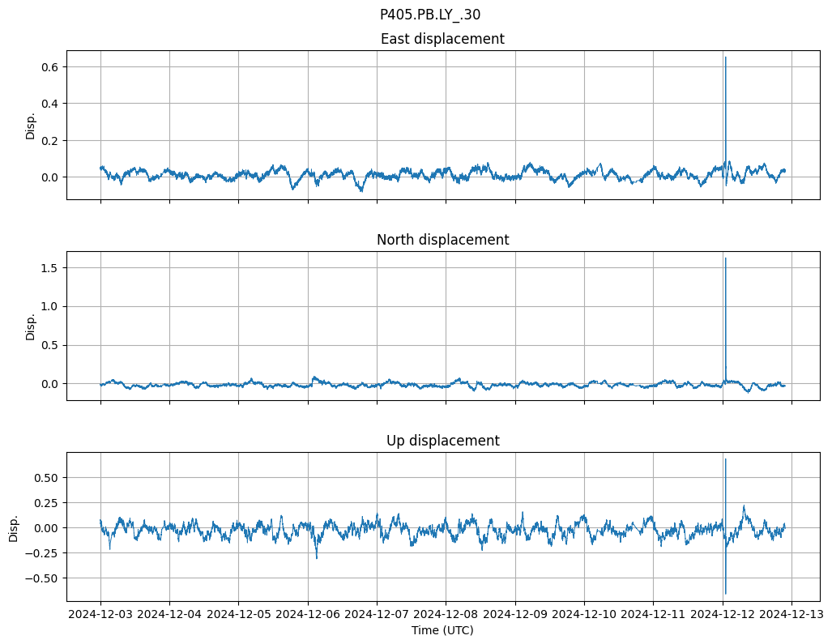832x644 pixels.
Task: Click the Up plot's Disp. y-axis label
Action: click(14, 527)
